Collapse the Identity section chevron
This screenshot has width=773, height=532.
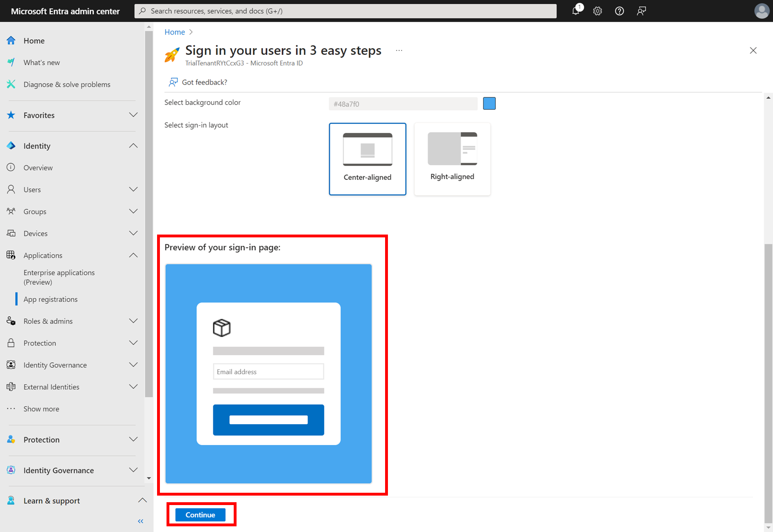click(x=133, y=146)
